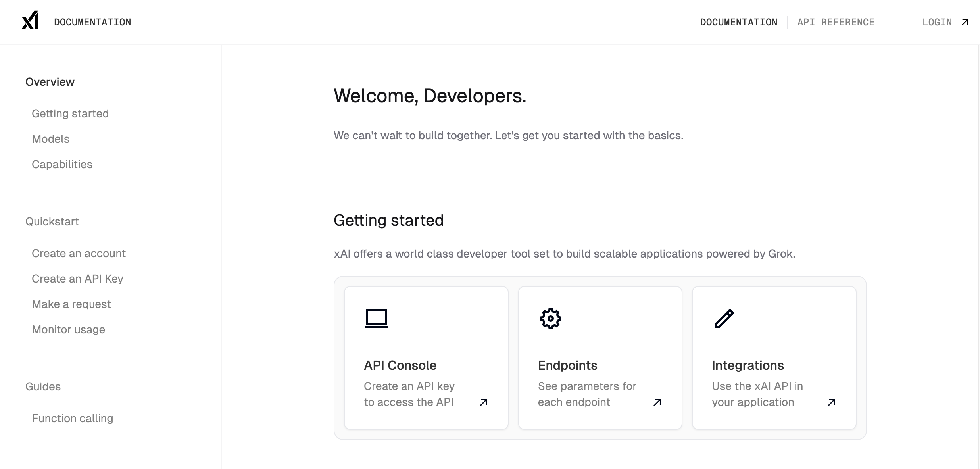
Task: Switch to the API REFERENCE tab
Action: (836, 22)
